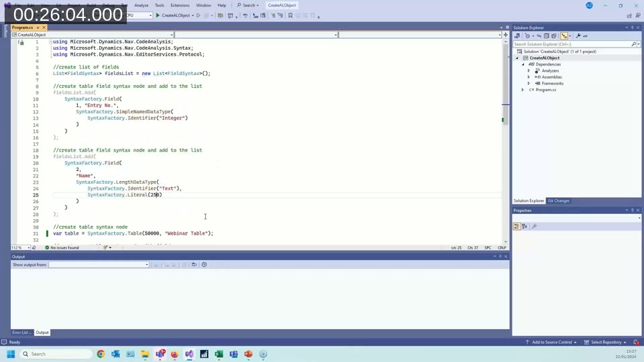
Task: Open the dropdown arrow next to CreateALObject start button
Action: [193, 15]
